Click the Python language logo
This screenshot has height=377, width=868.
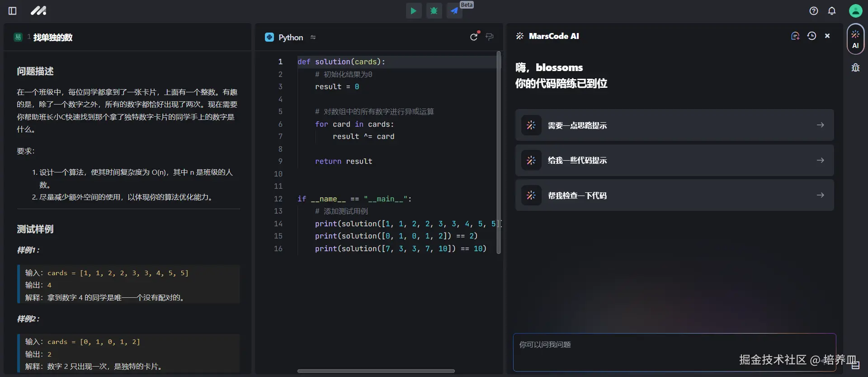pyautogui.click(x=269, y=37)
